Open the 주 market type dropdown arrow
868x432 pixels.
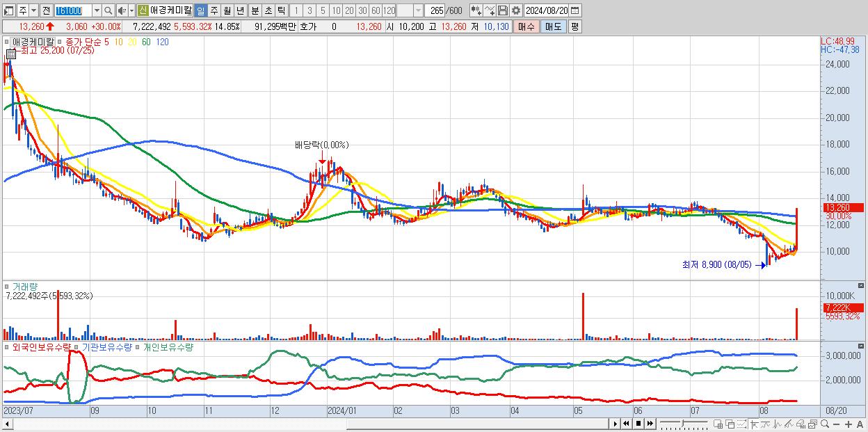34,10
